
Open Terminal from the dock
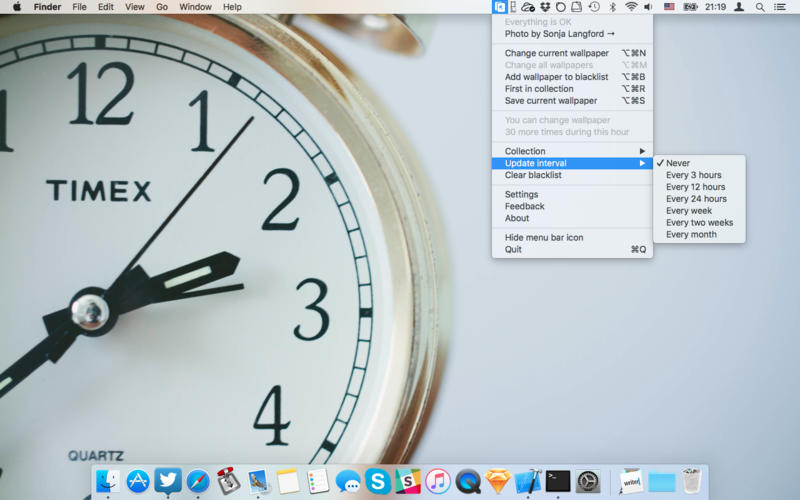pyautogui.click(x=558, y=481)
